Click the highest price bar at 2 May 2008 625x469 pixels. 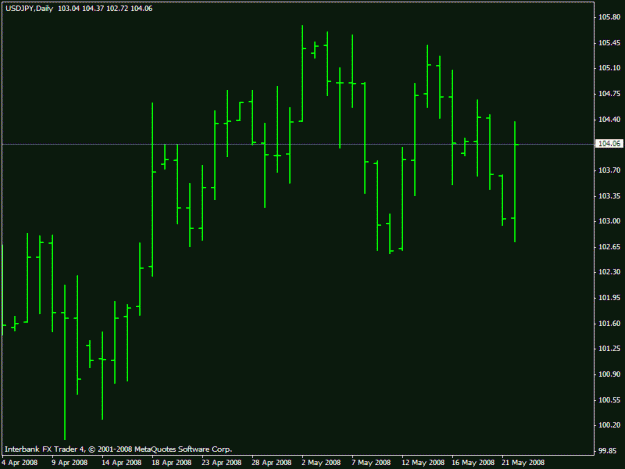[x=302, y=73]
